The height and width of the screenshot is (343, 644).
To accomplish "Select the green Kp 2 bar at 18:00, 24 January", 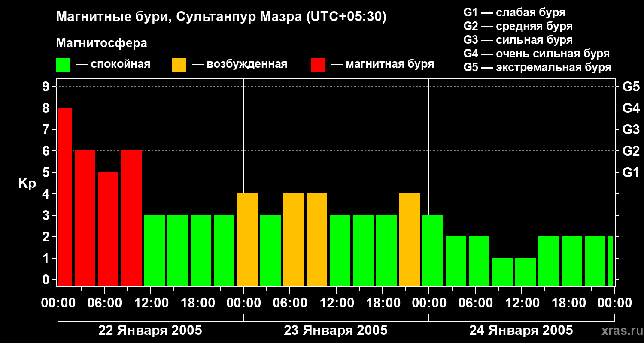I will tap(572, 262).
